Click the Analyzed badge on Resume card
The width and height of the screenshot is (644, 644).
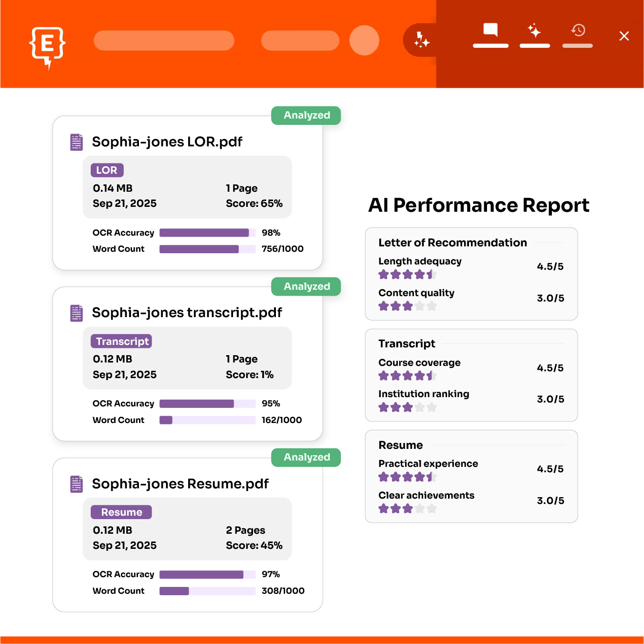coord(306,458)
